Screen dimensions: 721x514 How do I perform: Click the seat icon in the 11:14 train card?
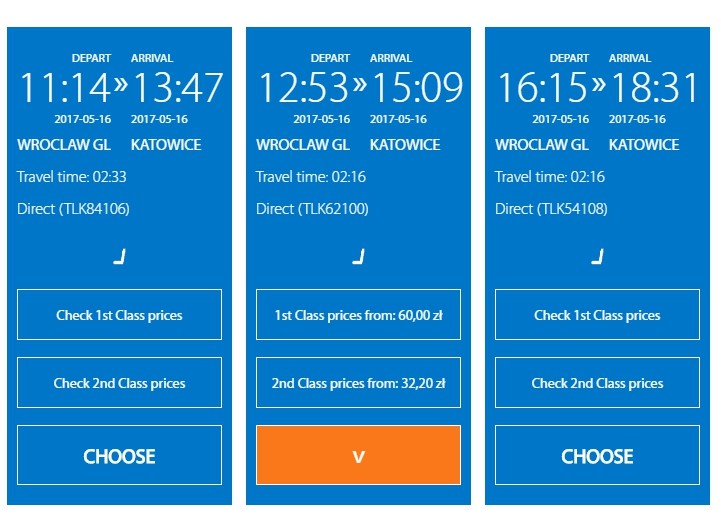(119, 257)
